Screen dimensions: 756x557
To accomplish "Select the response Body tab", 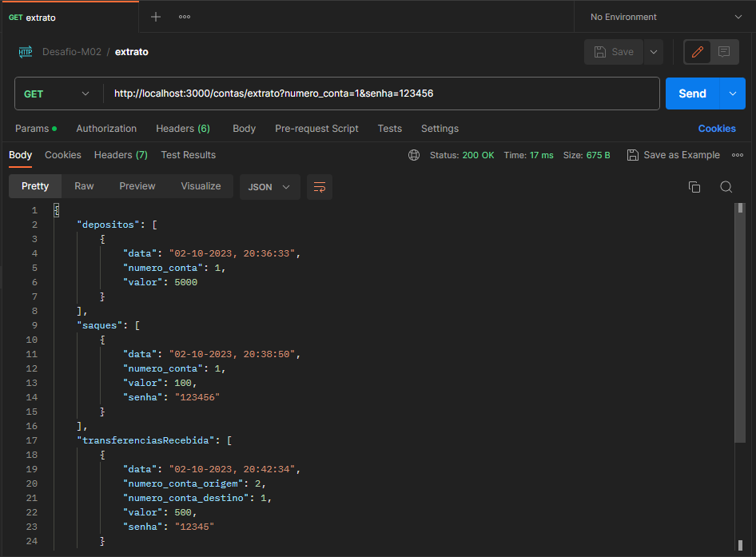I will pyautogui.click(x=20, y=155).
